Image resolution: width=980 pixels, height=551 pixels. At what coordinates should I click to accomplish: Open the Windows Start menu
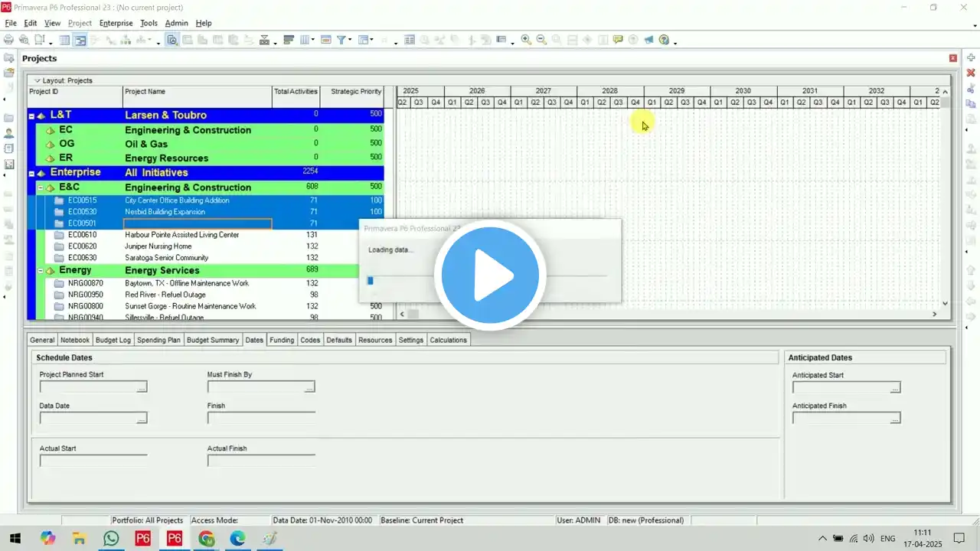click(x=15, y=538)
